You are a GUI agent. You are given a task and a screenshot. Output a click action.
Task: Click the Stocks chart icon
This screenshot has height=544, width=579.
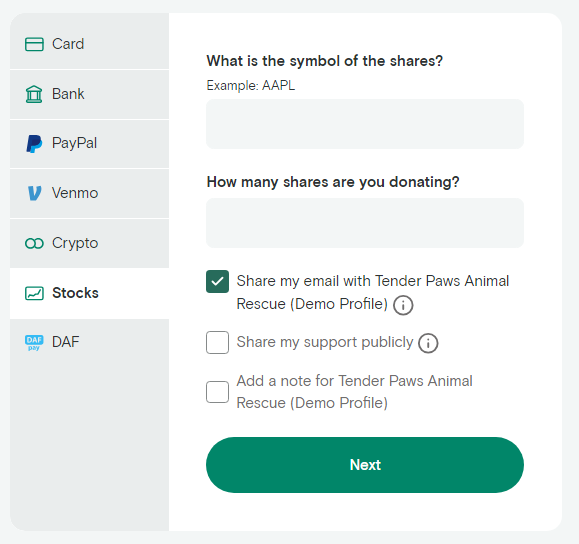(34, 293)
